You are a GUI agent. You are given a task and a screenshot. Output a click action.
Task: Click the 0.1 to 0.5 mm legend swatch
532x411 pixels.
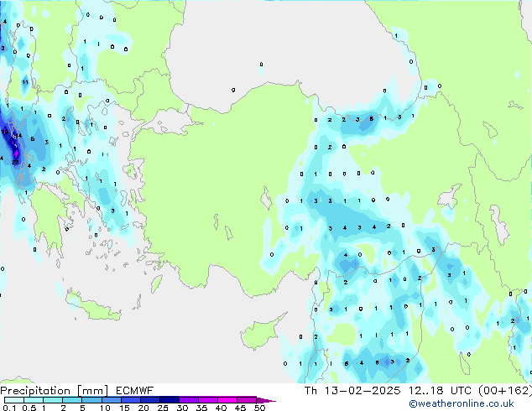(14, 400)
